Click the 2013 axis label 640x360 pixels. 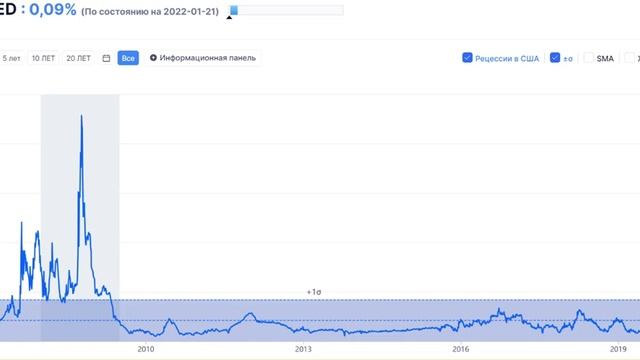coord(303,349)
